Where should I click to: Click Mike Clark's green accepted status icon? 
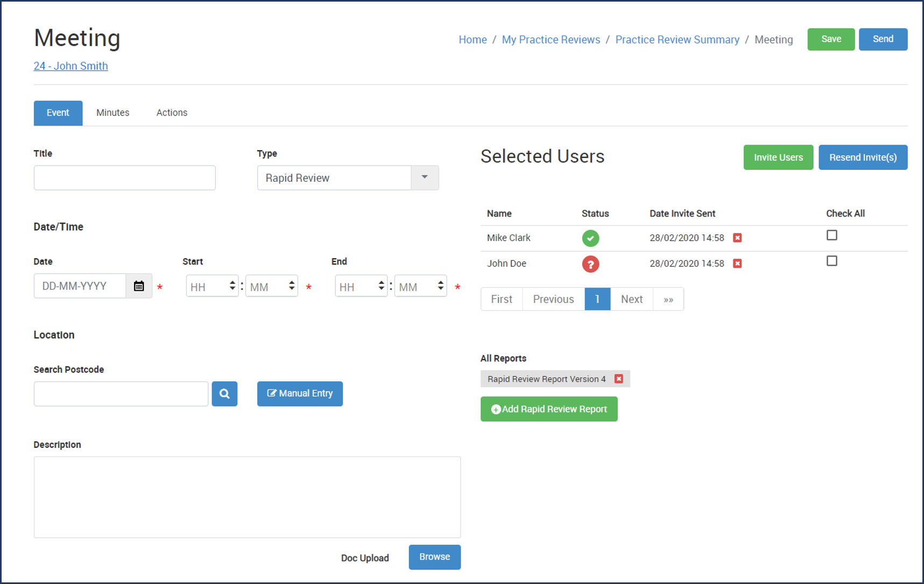tap(590, 238)
